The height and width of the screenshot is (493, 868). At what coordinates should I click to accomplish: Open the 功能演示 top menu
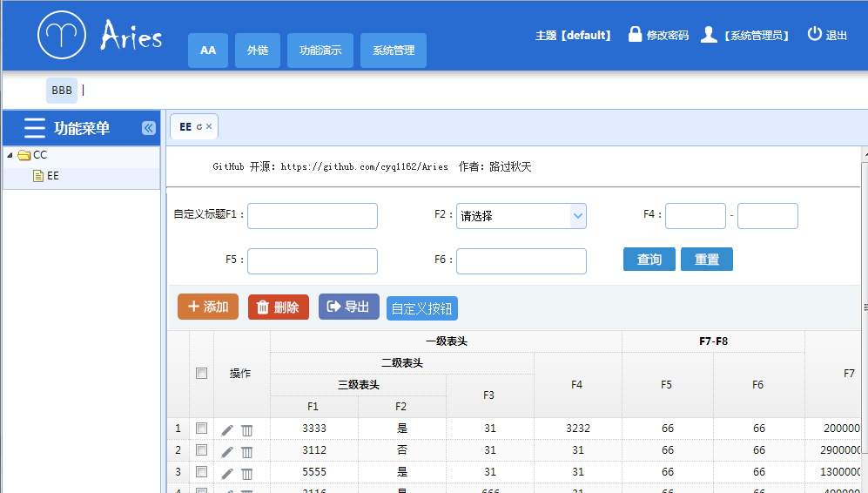pos(320,51)
